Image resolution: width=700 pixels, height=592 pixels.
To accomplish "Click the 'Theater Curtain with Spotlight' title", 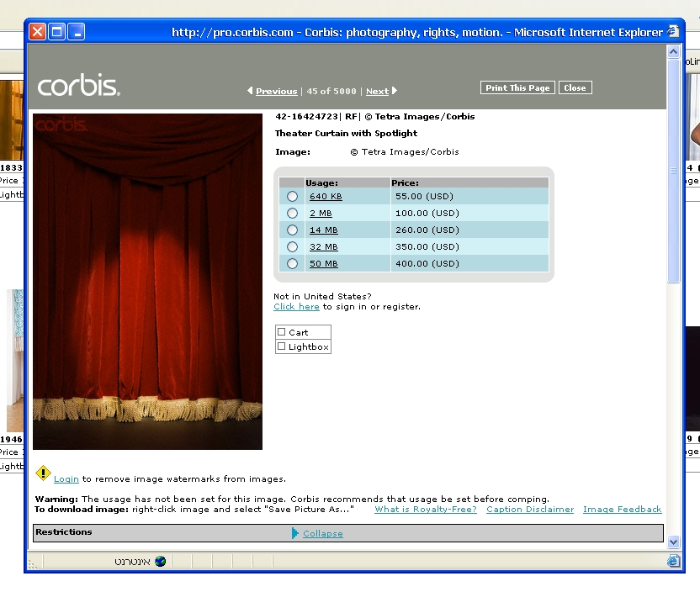I will coord(346,134).
